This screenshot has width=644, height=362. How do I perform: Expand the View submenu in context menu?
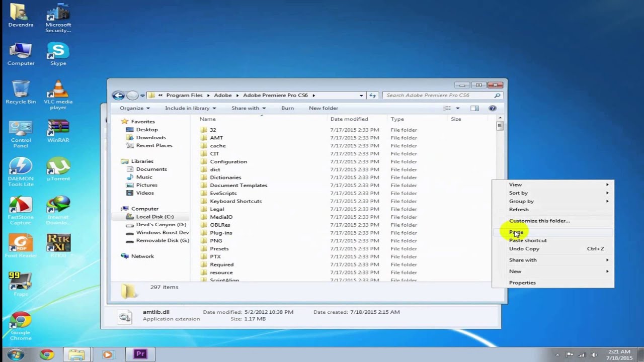pyautogui.click(x=553, y=185)
